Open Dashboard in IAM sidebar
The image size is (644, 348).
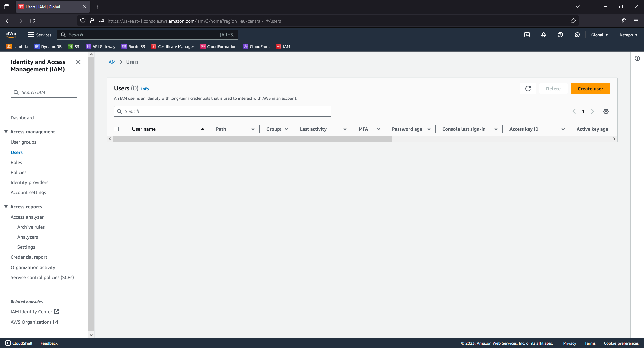[x=22, y=118]
